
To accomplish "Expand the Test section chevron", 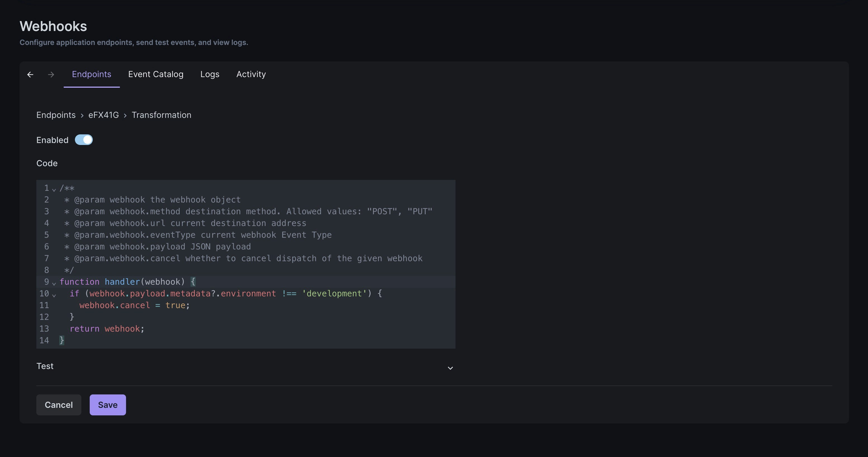I will point(450,368).
